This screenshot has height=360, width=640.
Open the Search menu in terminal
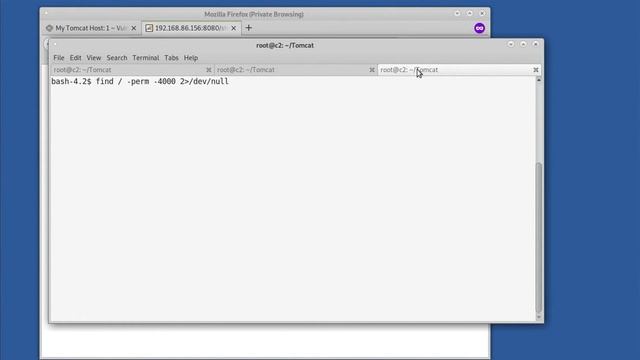[x=117, y=58]
